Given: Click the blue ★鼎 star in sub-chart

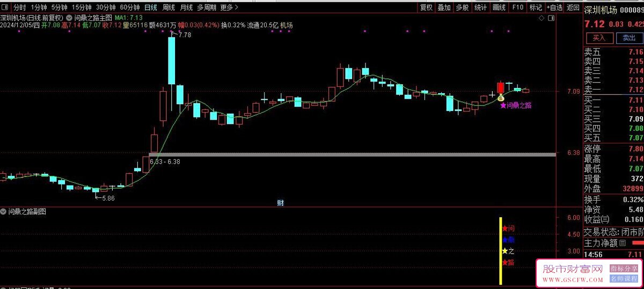Looking at the screenshot, I should (x=508, y=240).
